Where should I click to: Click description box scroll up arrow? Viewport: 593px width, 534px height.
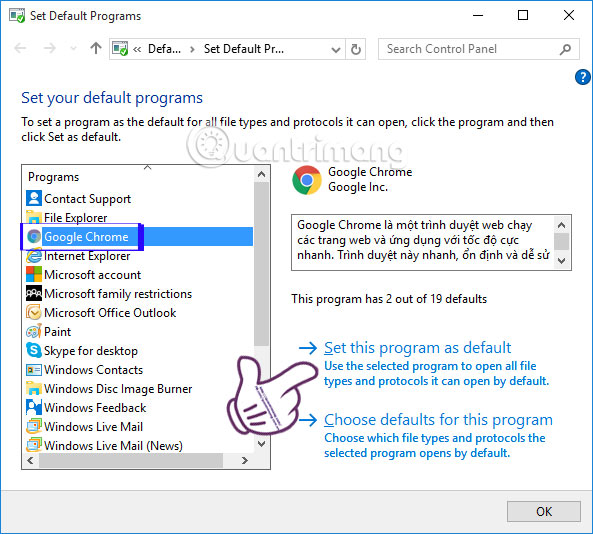pos(562,225)
